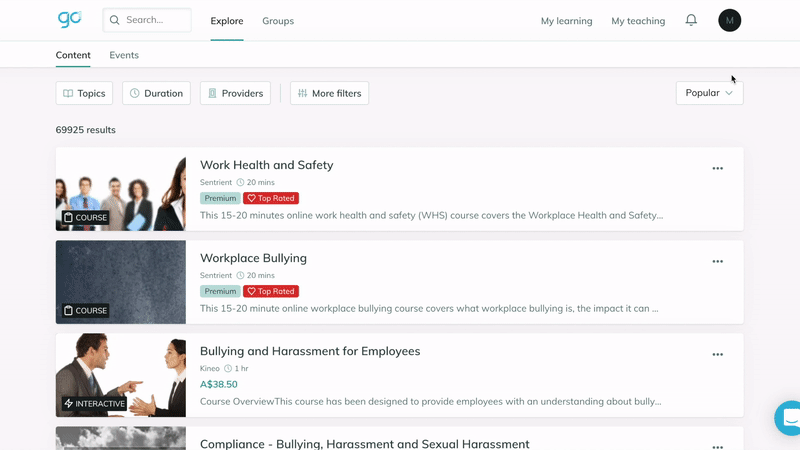Open the Work Health and Safety title
The image size is (800, 450).
[x=266, y=165]
